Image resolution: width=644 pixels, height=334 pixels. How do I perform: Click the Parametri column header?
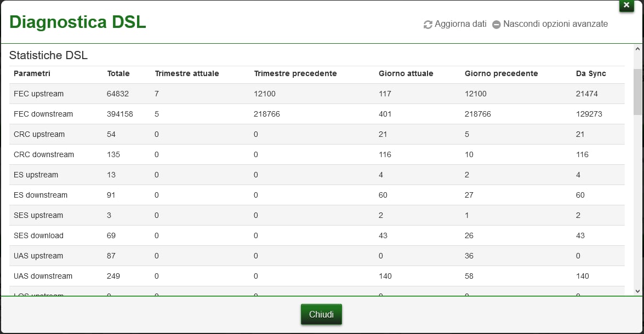click(32, 73)
